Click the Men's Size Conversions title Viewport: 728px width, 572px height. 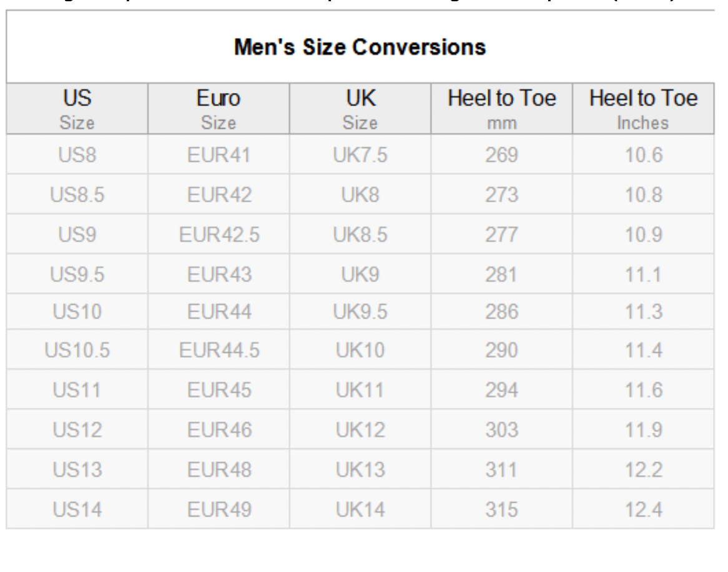coord(360,47)
